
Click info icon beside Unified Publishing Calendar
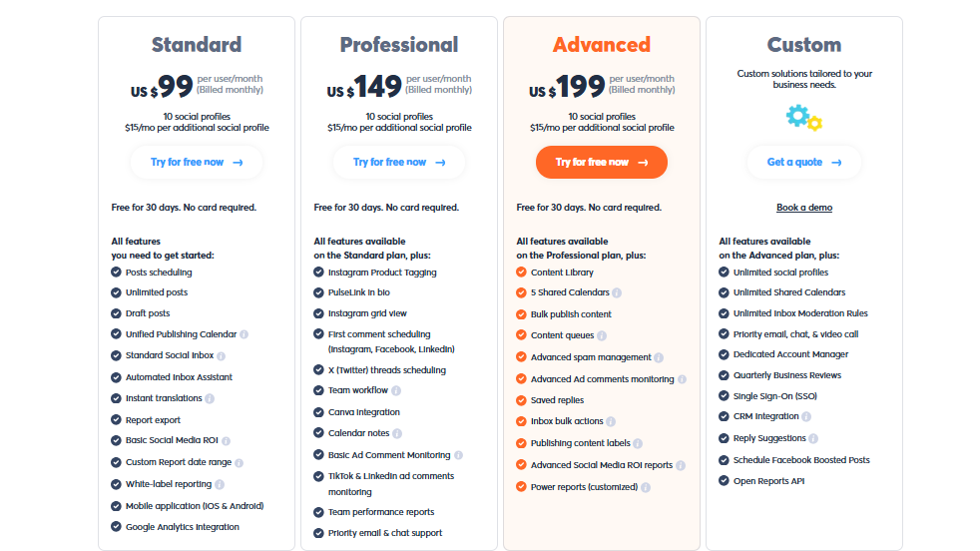point(245,334)
